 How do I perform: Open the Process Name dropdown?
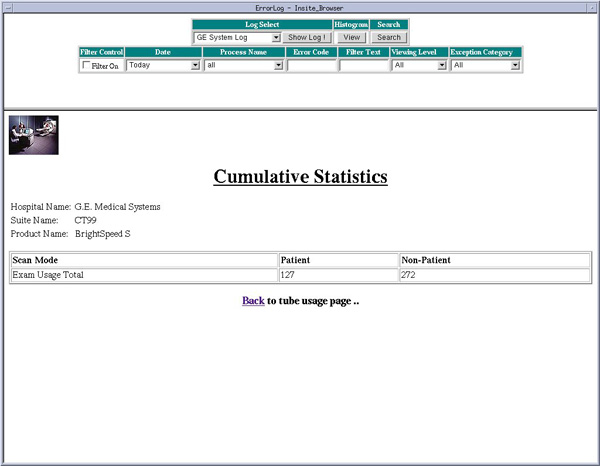(x=244, y=66)
